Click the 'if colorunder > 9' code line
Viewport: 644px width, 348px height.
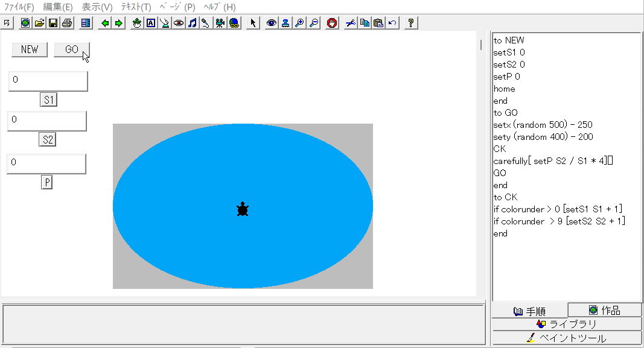click(560, 221)
